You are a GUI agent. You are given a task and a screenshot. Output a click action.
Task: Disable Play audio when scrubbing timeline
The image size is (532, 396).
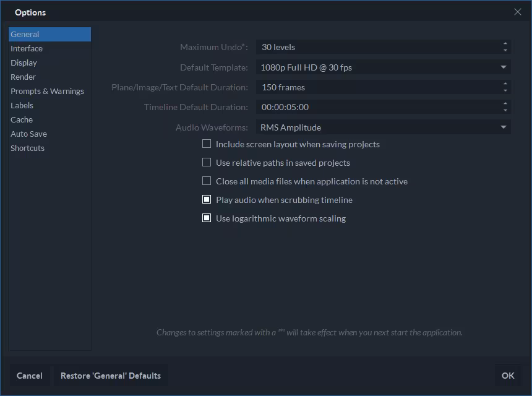point(207,200)
